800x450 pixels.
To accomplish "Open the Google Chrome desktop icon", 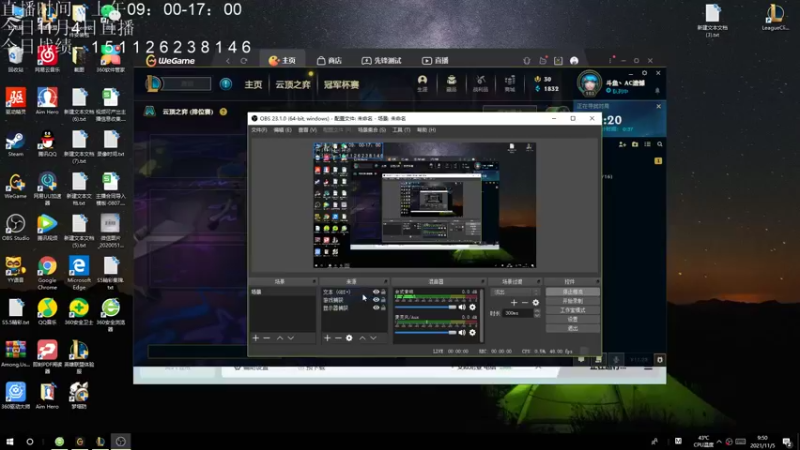I will coord(47,273).
